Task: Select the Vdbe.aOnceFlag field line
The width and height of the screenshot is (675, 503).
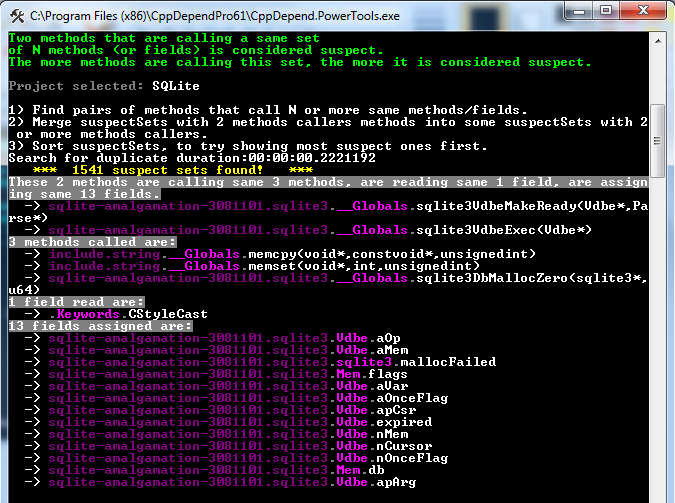Action: click(x=236, y=398)
